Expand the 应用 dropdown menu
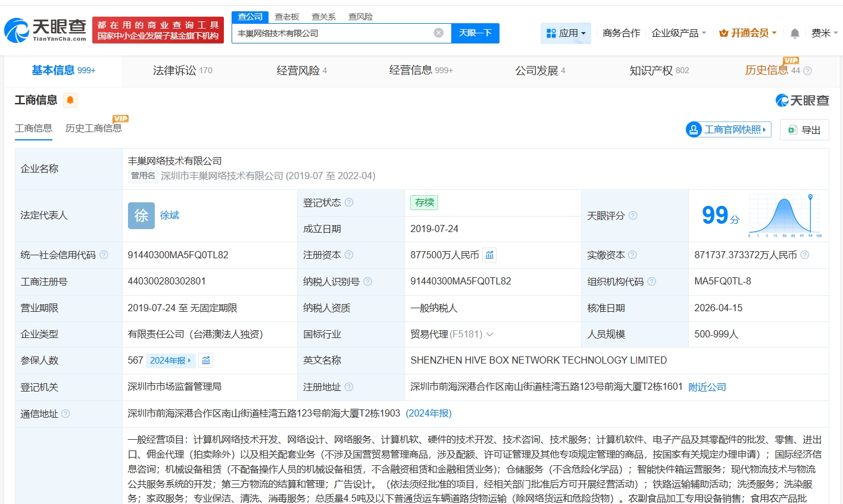The height and width of the screenshot is (504, 843). [566, 33]
